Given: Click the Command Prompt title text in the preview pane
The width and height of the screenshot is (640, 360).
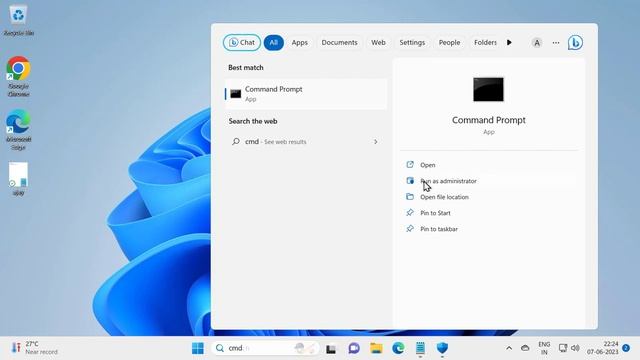Looking at the screenshot, I should pyautogui.click(x=489, y=120).
